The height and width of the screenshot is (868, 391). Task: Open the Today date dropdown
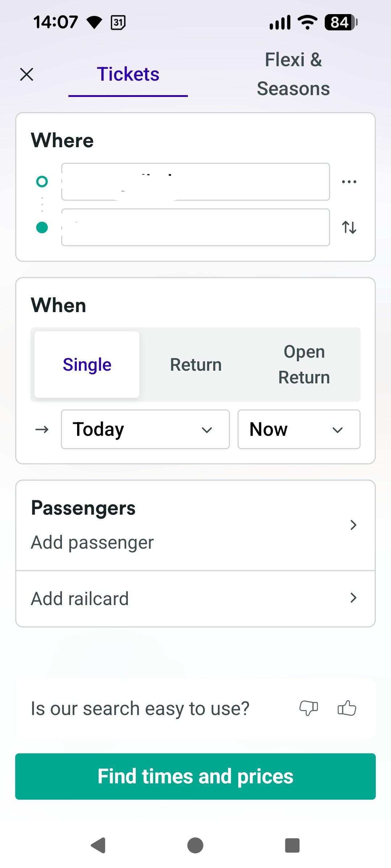pyautogui.click(x=145, y=429)
